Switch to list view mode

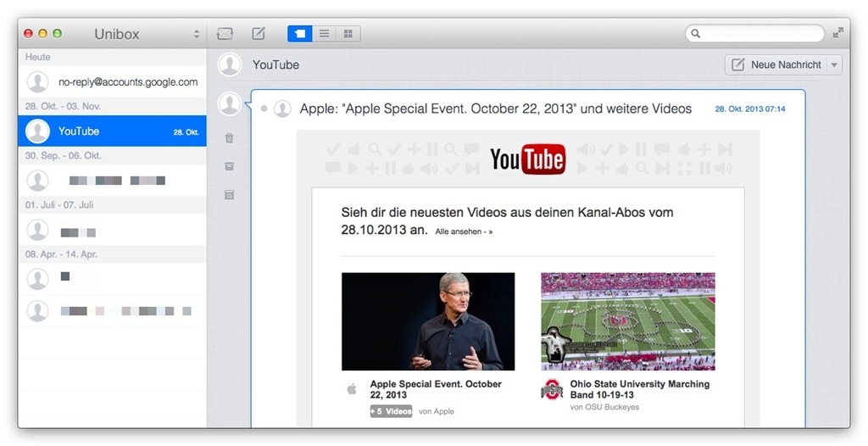(x=324, y=34)
